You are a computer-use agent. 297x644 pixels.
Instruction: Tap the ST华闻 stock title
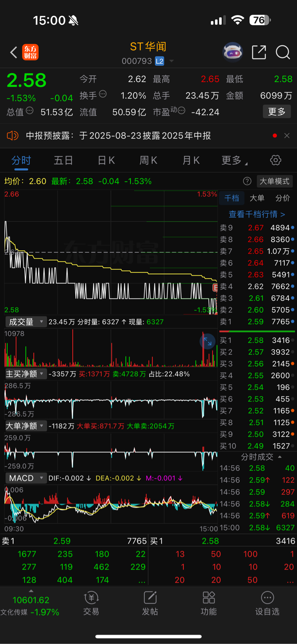148,47
